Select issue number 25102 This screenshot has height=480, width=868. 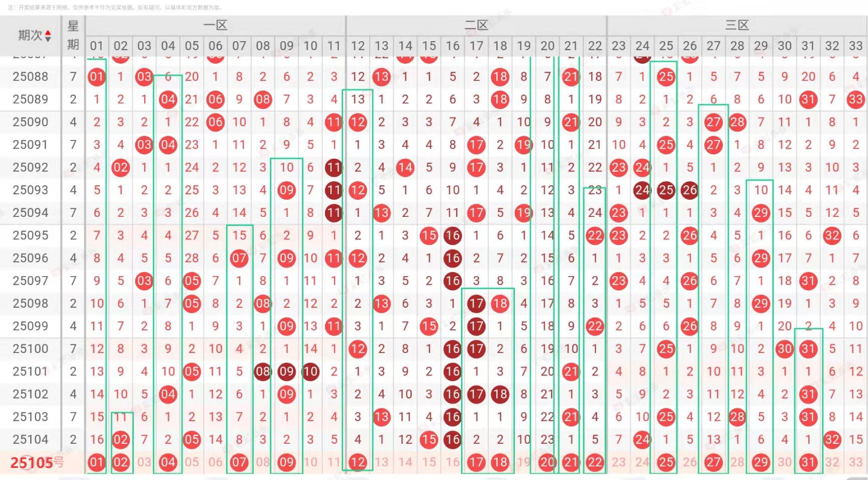31,394
